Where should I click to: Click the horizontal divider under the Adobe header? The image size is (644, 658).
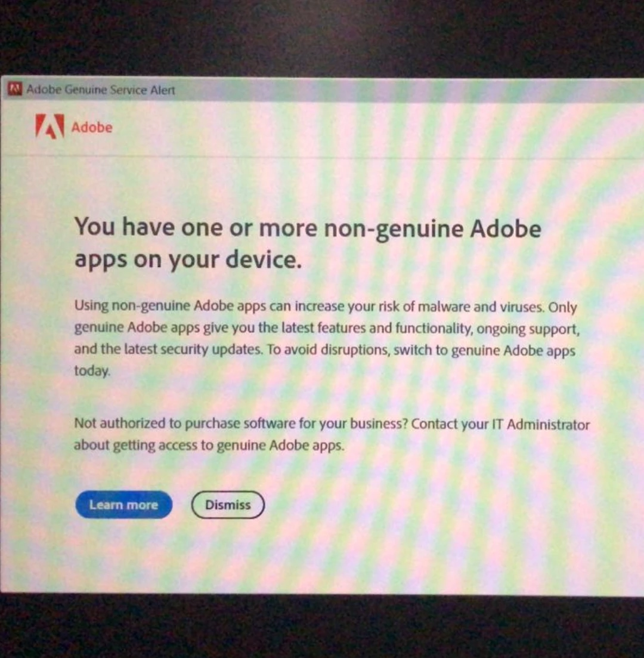322,157
